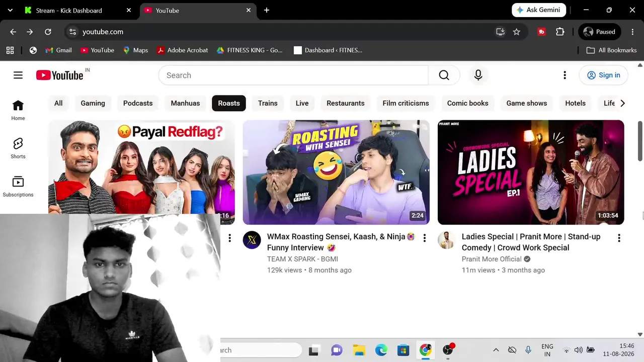Show more category chips with the arrow

tap(622, 103)
